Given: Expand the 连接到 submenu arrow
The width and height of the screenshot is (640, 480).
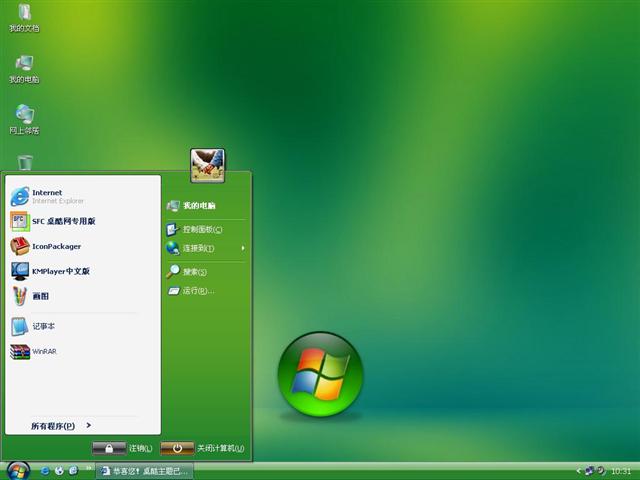Looking at the screenshot, I should click(243, 248).
